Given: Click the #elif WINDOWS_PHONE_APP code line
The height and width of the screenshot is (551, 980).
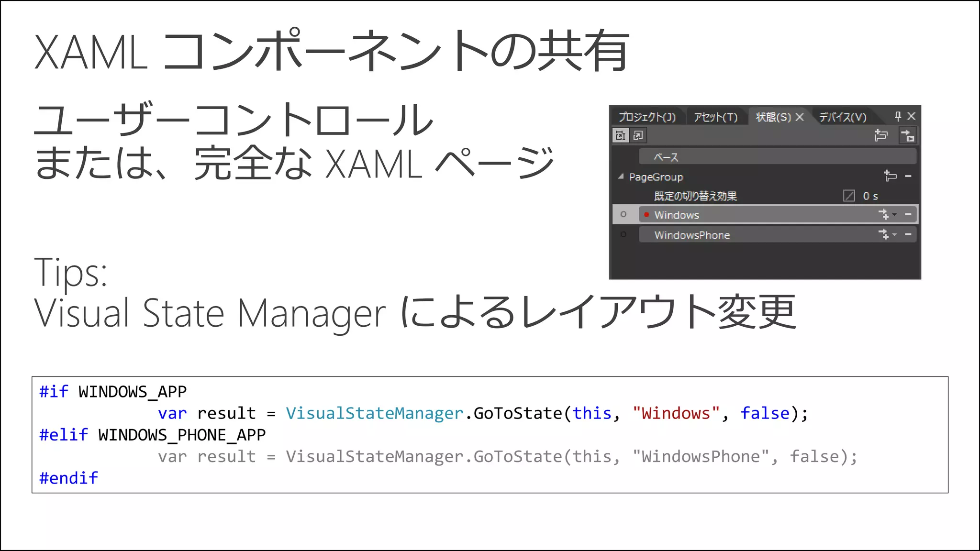Looking at the screenshot, I should pyautogui.click(x=152, y=435).
